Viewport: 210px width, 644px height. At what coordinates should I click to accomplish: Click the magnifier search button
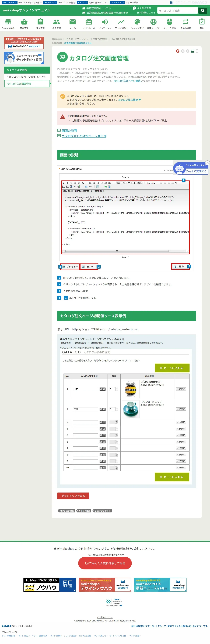[x=202, y=10]
